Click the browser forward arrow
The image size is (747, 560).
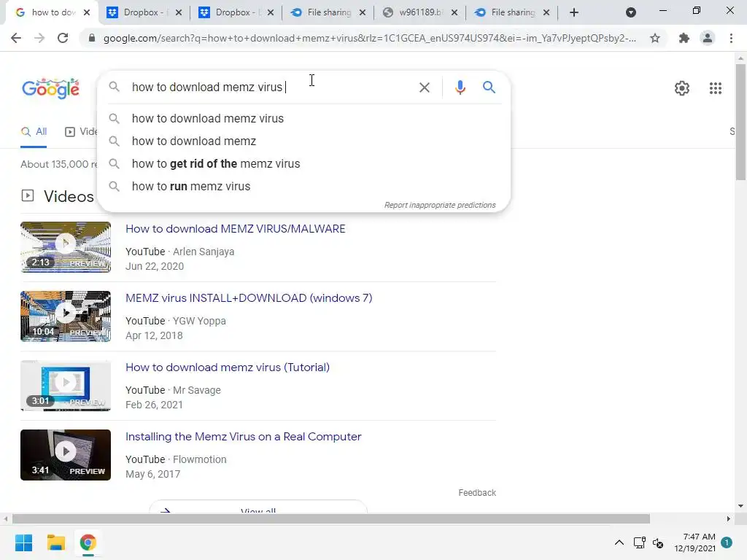click(39, 38)
